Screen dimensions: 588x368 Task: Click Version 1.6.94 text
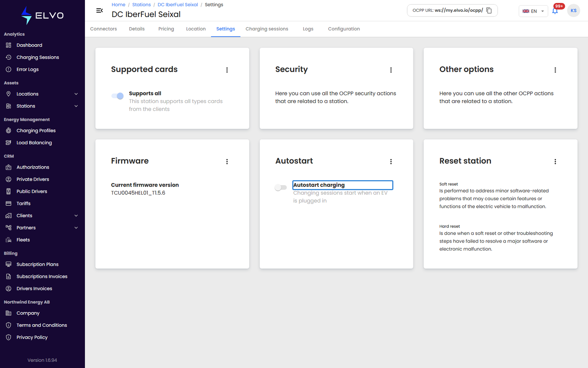42,360
